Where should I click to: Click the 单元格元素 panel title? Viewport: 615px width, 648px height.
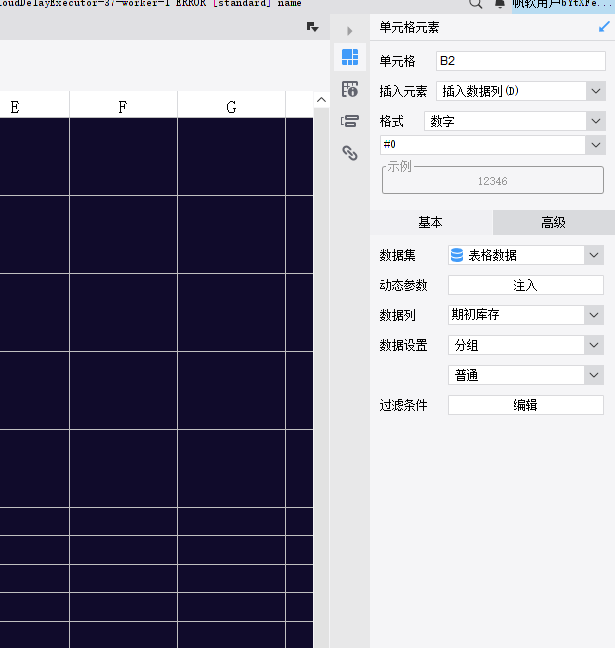tap(409, 27)
